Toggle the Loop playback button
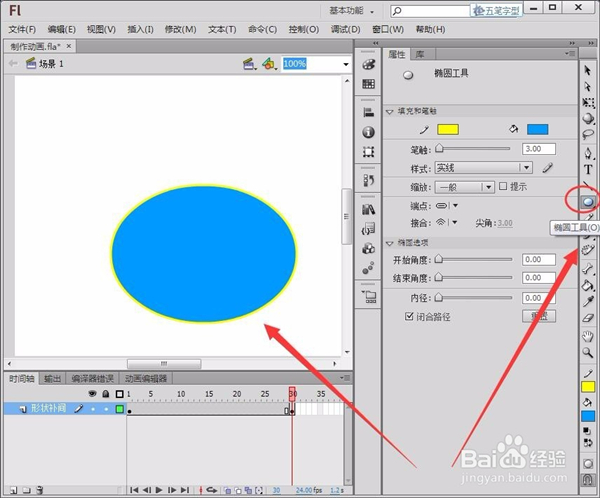Viewport: 600px width, 498px height. pos(212,490)
